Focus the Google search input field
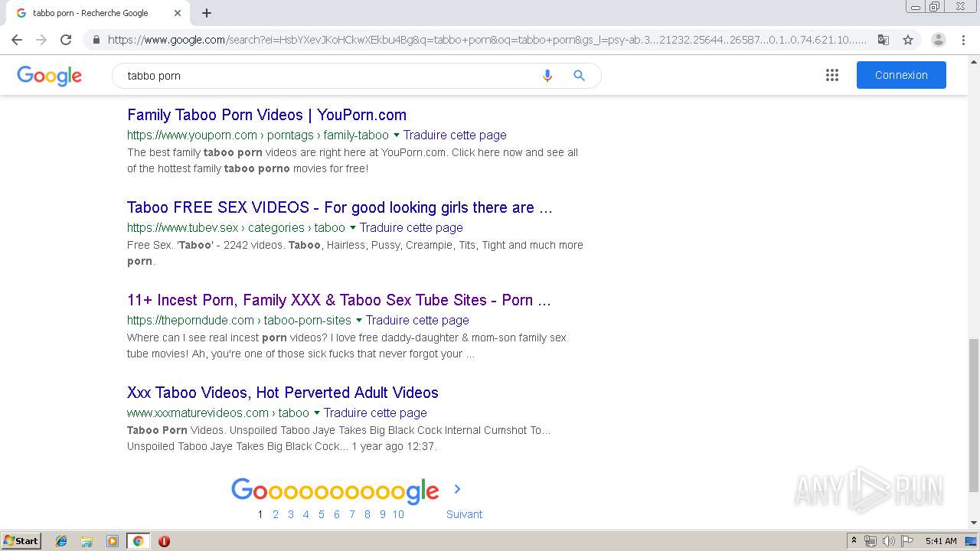 tap(329, 76)
